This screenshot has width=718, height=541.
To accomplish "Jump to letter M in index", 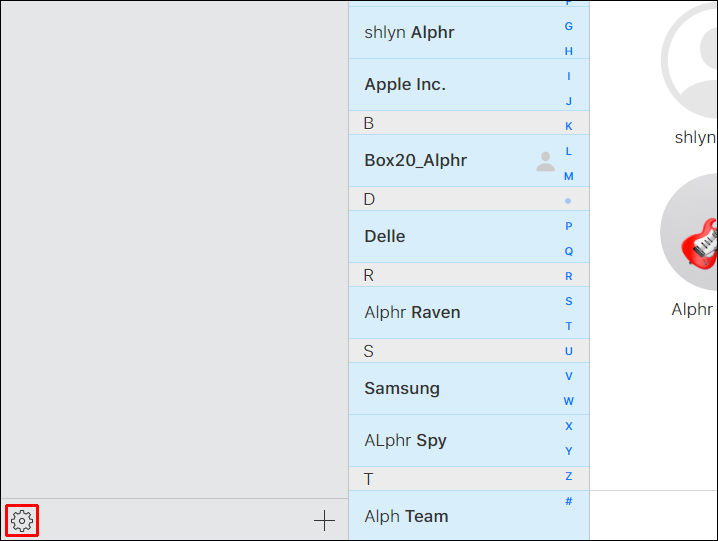I will [569, 176].
